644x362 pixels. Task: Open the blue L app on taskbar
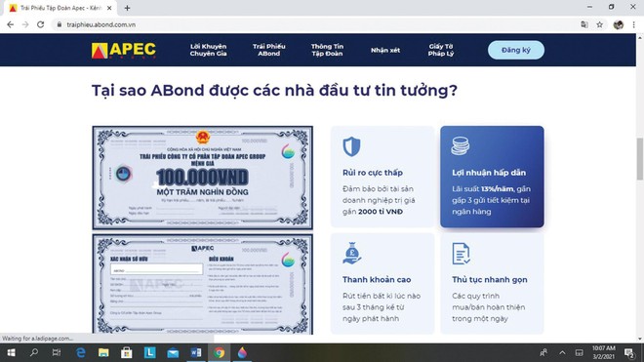pos(149,352)
